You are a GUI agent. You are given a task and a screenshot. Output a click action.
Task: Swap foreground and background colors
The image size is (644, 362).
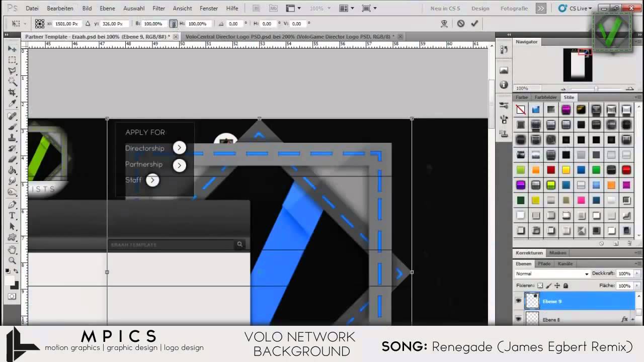click(16, 271)
